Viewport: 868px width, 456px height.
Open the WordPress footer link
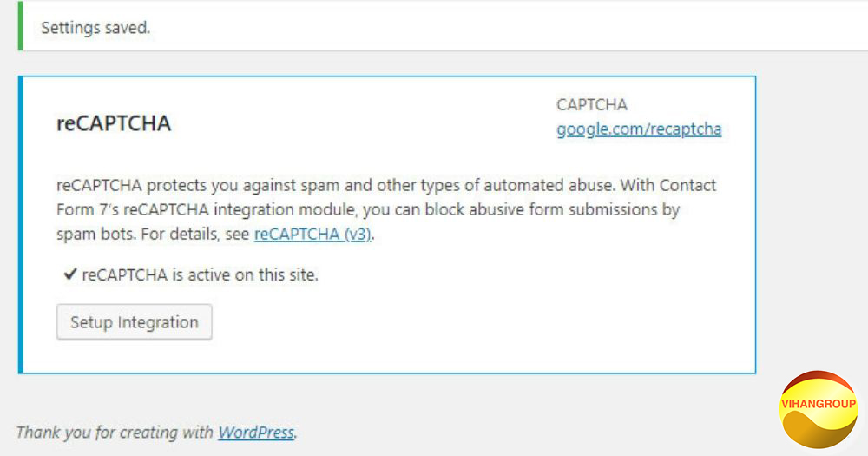click(255, 432)
